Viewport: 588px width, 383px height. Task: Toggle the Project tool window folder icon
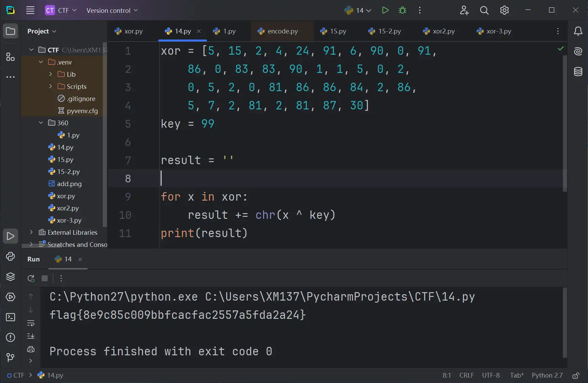(x=10, y=31)
